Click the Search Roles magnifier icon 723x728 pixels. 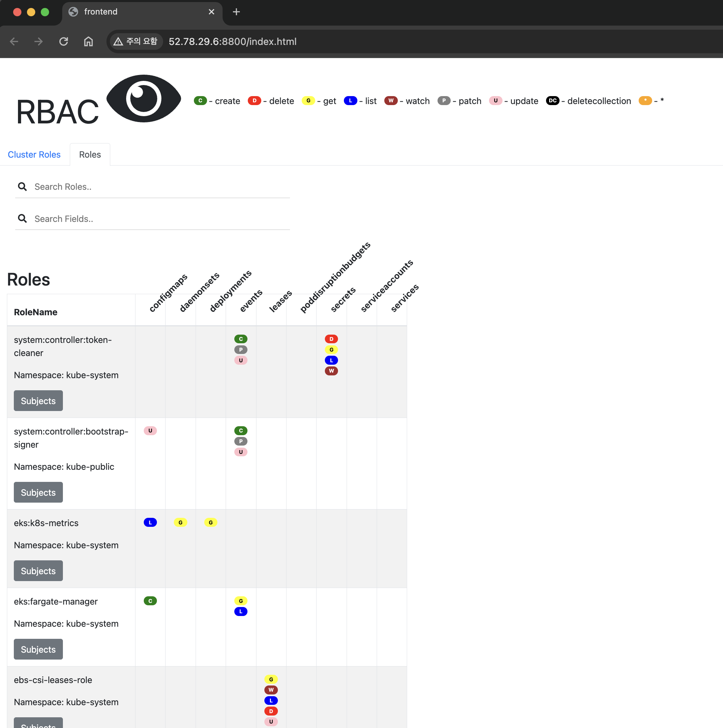click(22, 187)
